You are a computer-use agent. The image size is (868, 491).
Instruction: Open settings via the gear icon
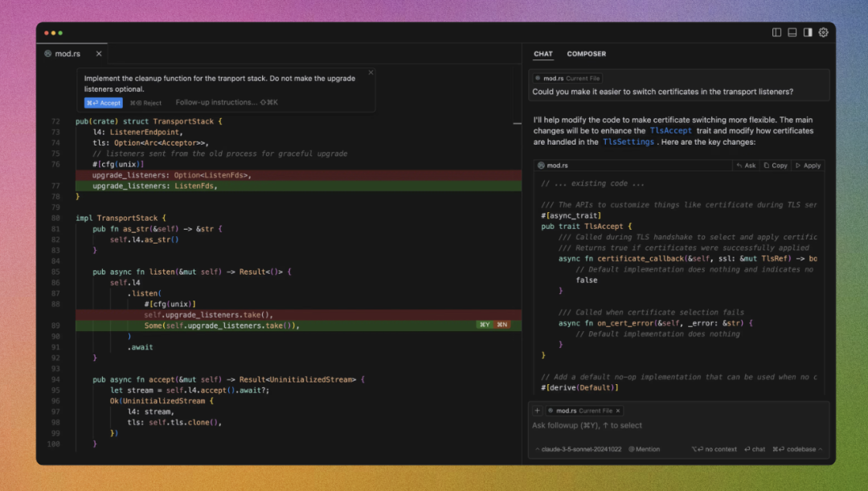[823, 33]
